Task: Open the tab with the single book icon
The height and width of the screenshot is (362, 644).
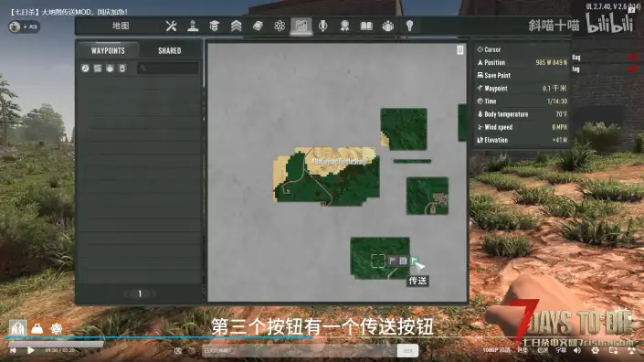Action: coord(258,26)
